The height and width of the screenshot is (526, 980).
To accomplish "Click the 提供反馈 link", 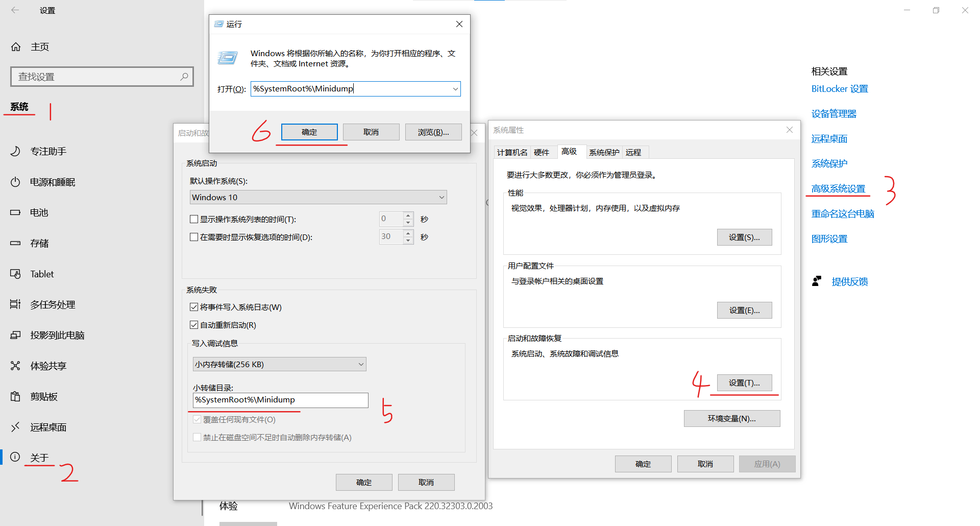I will point(850,281).
